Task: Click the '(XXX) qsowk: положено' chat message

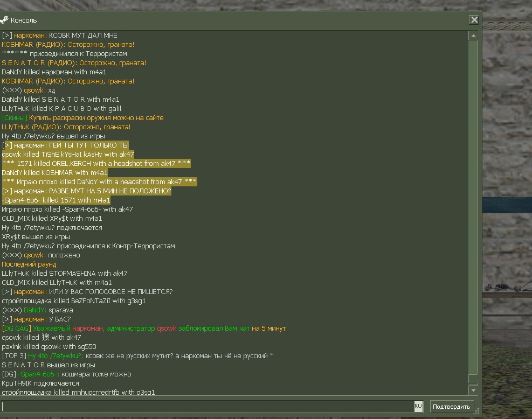Action: point(41,255)
